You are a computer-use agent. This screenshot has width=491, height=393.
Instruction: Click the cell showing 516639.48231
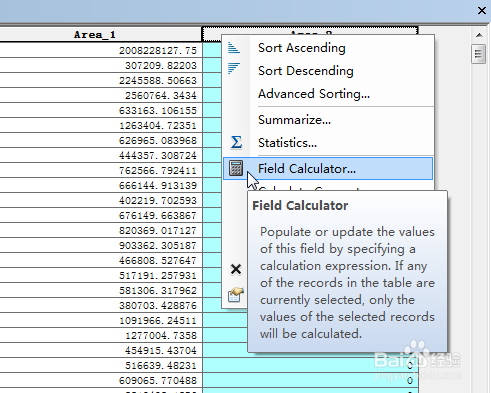(101, 365)
